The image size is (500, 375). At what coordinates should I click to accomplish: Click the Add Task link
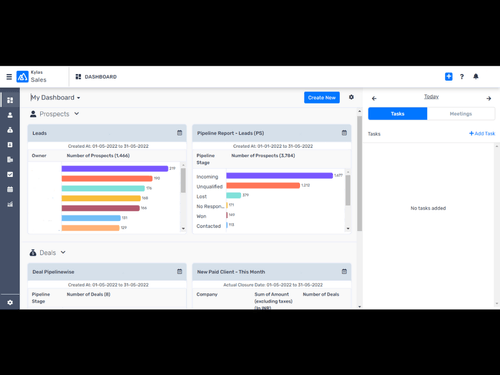coord(482,133)
